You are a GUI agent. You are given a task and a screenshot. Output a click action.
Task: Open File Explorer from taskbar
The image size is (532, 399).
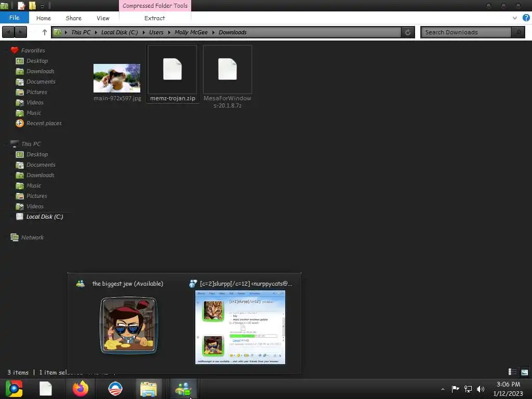pyautogui.click(x=148, y=389)
